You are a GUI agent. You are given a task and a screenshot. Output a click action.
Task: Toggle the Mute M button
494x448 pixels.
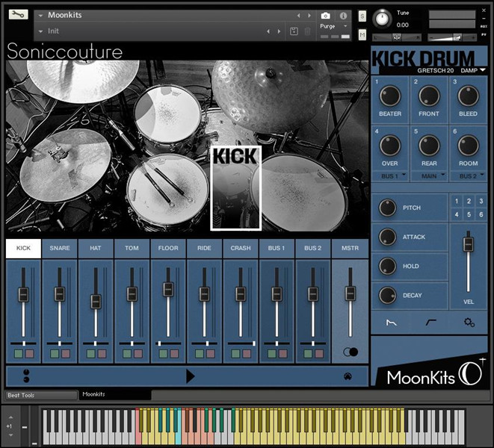click(362, 35)
